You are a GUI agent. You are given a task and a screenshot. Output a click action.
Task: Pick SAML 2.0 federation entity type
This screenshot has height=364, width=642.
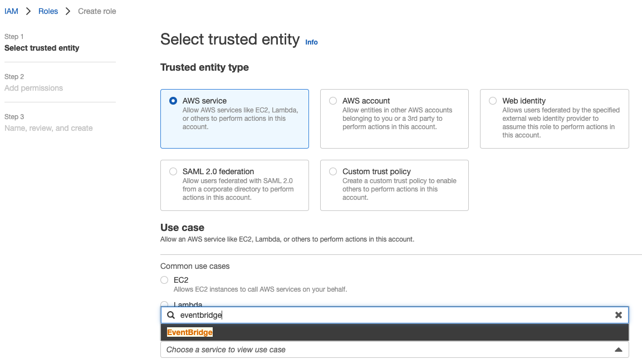click(x=173, y=171)
